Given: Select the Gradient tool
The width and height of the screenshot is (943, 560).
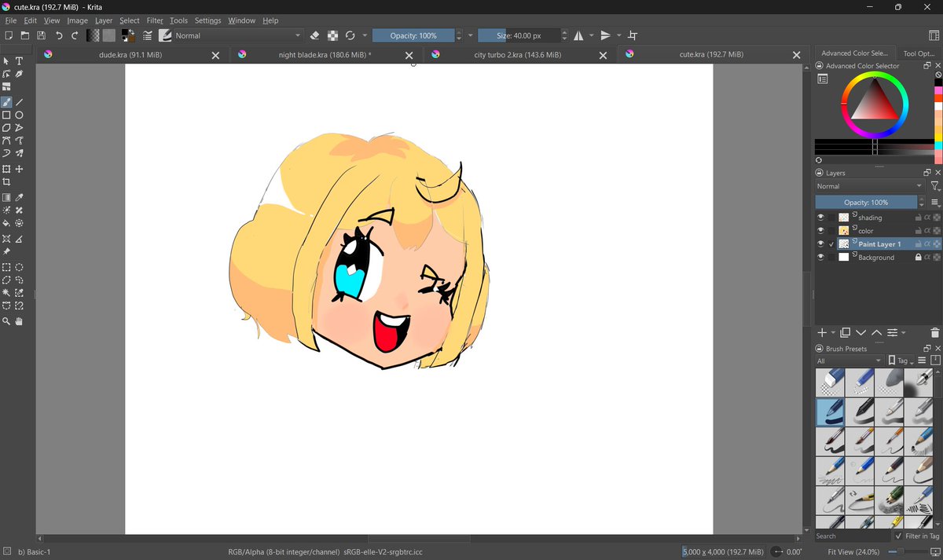Looking at the screenshot, I should pyautogui.click(x=6, y=198).
